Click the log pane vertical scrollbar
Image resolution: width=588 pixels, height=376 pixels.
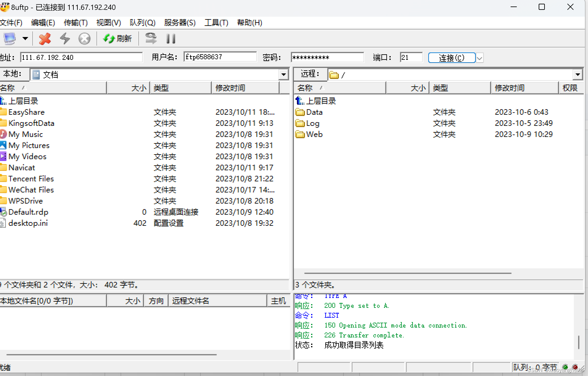pyautogui.click(x=579, y=342)
